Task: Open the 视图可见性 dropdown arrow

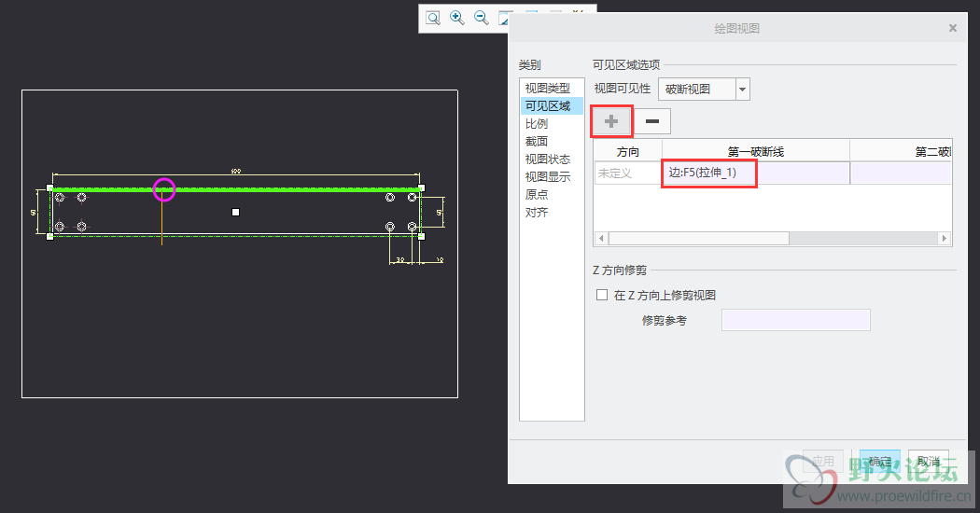Action: point(743,90)
